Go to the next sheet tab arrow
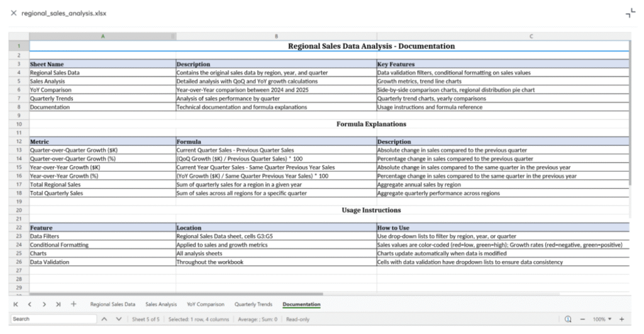The width and height of the screenshot is (644, 334). click(44, 304)
